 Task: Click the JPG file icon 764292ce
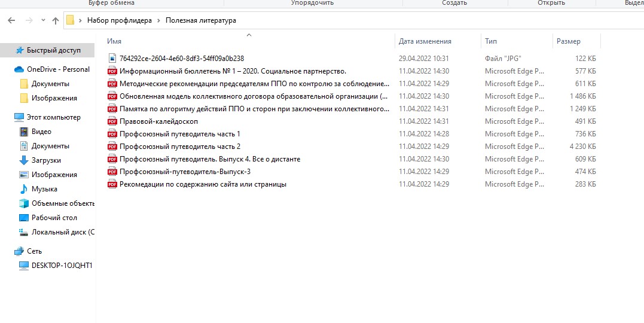pyautogui.click(x=112, y=59)
